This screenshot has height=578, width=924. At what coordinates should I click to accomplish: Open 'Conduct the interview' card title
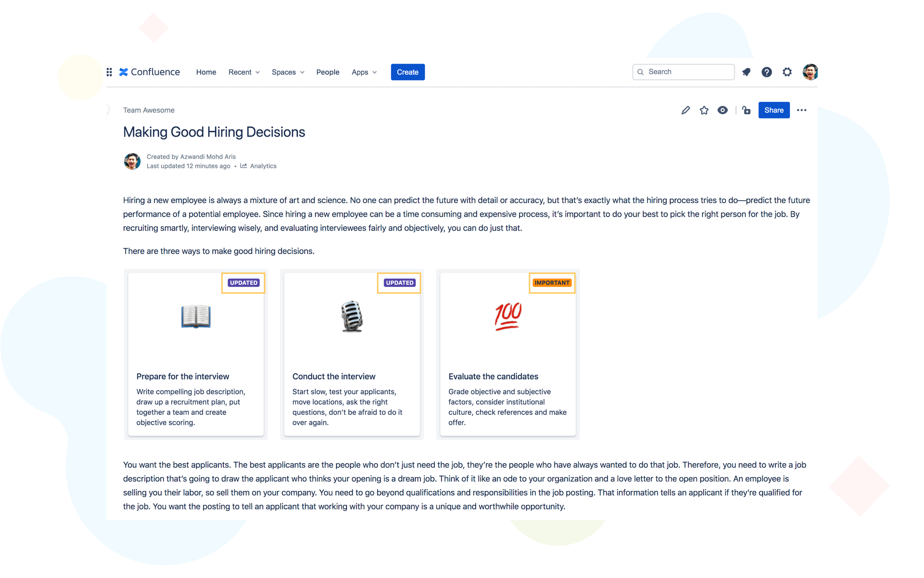[334, 377]
